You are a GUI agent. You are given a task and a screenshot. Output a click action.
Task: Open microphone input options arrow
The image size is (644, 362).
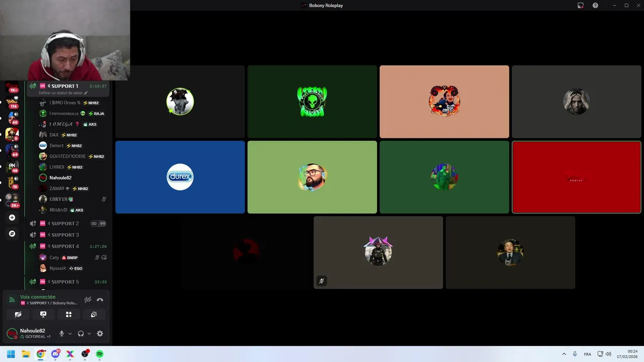pos(70,333)
